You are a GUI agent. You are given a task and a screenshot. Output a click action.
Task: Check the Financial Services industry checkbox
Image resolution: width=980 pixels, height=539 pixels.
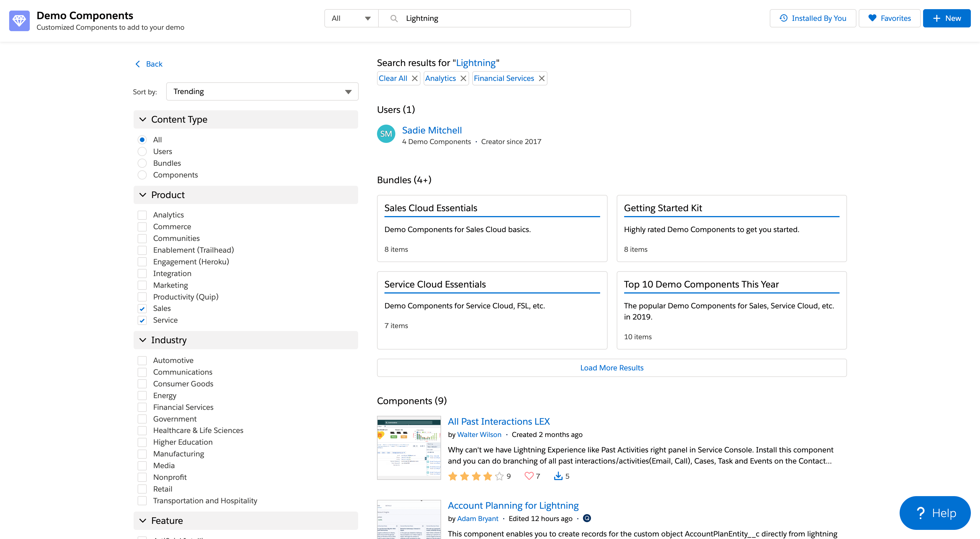142,408
